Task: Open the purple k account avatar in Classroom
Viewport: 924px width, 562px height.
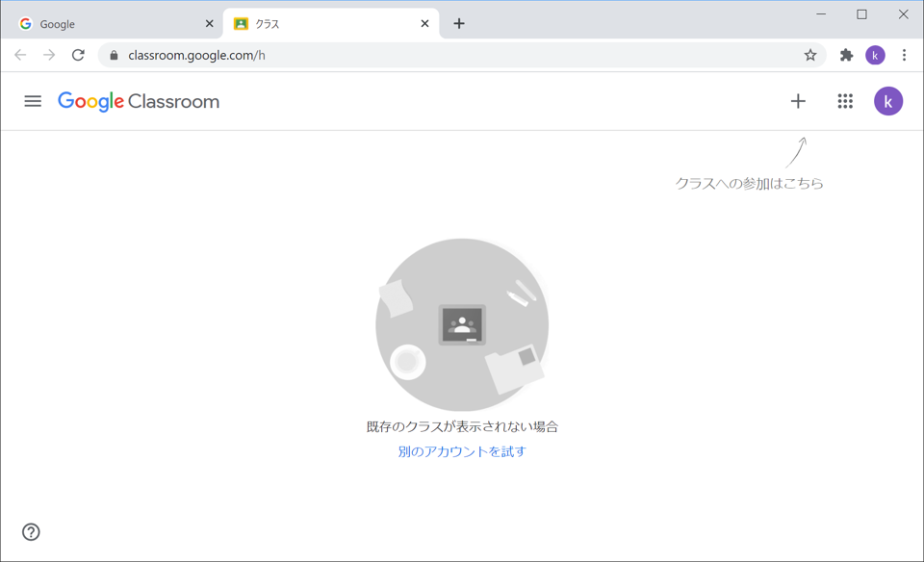Action: (888, 101)
